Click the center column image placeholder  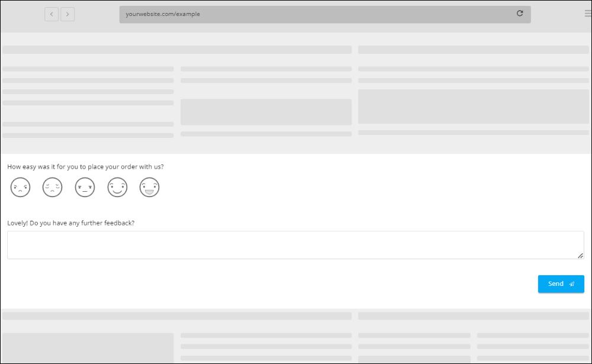click(266, 111)
